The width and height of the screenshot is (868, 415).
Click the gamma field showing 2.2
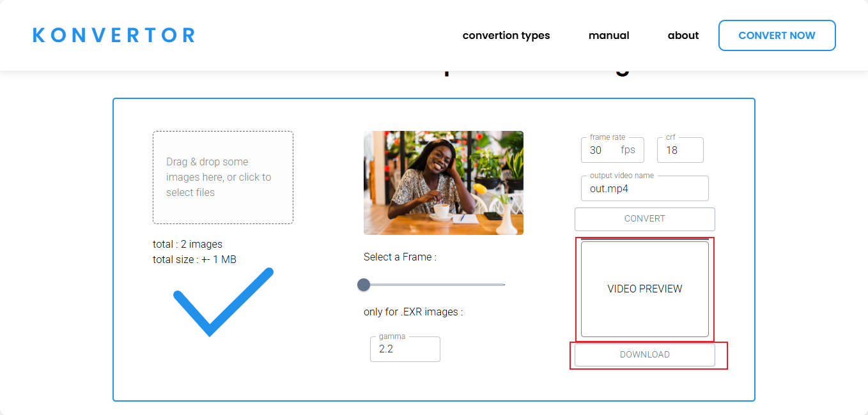coord(405,349)
